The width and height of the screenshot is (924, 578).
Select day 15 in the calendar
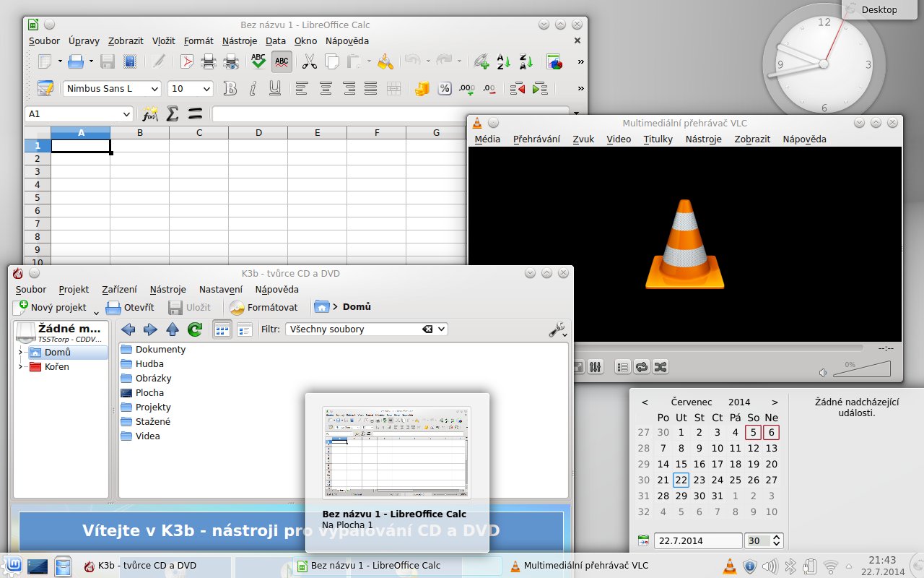(681, 464)
